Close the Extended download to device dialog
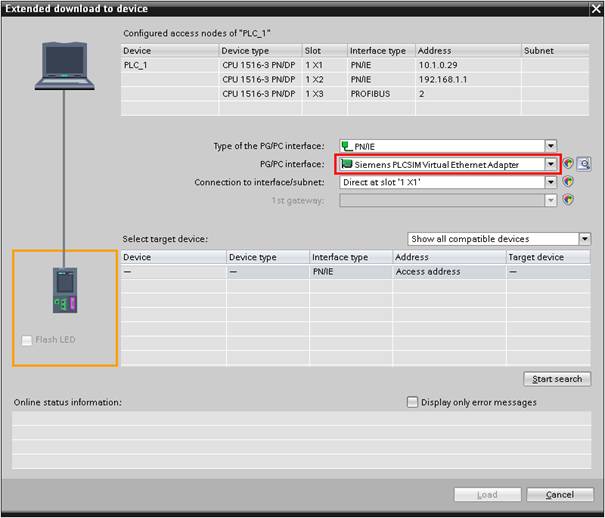This screenshot has width=605, height=518. pyautogui.click(x=593, y=9)
